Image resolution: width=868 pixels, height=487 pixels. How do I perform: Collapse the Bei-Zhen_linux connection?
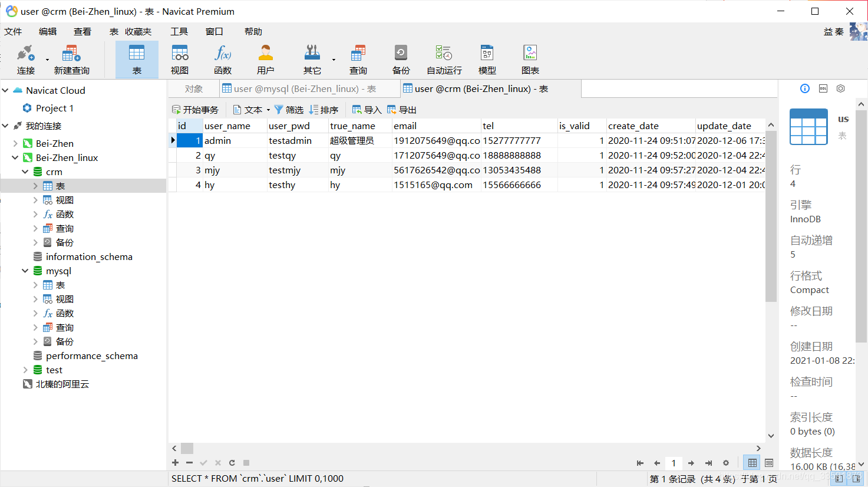click(15, 157)
